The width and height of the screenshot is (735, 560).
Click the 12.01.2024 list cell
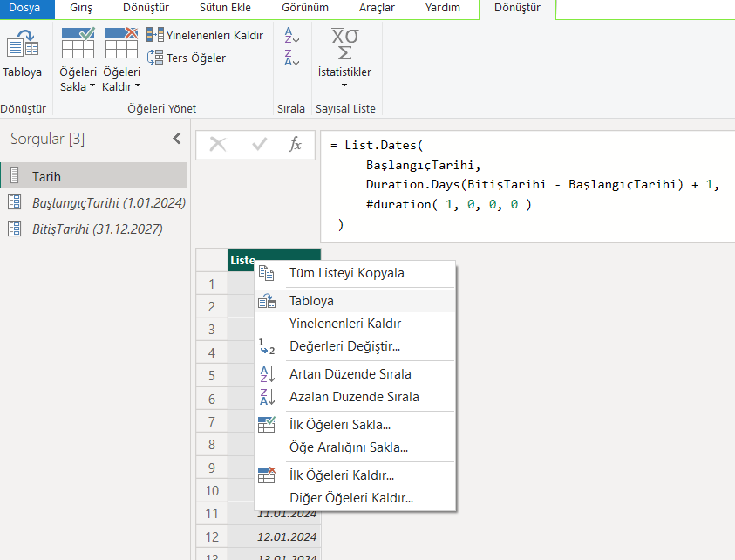(x=275, y=536)
